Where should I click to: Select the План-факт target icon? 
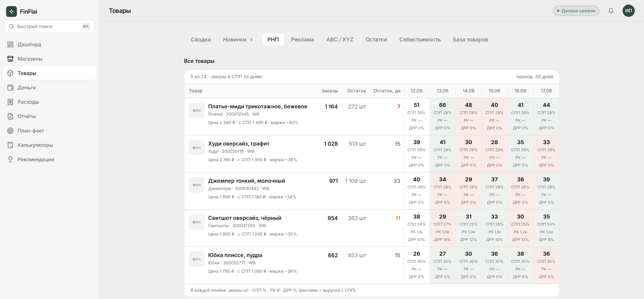pos(10,131)
